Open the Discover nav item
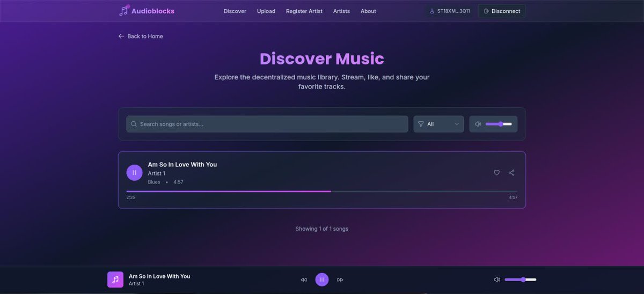Viewport: 644px width, 294px height. tap(235, 11)
